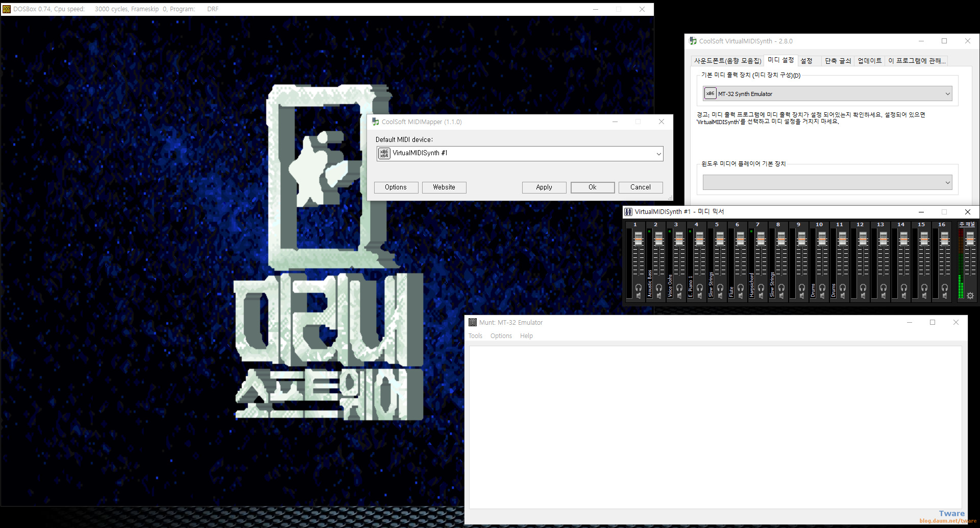Click Options button in MIDIMapper
The image size is (980, 528).
point(396,187)
